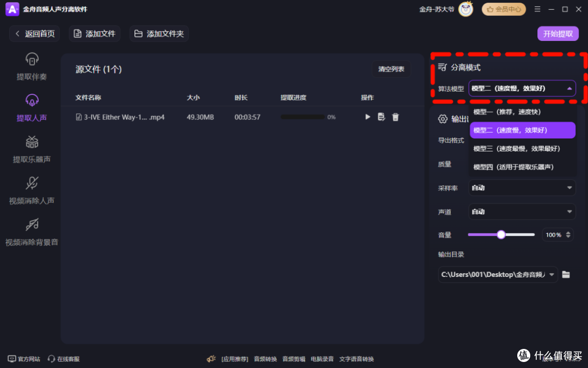Viewport: 588px width, 368px height.
Task: Play the 3-IVE Either Way file
Action: click(x=367, y=117)
